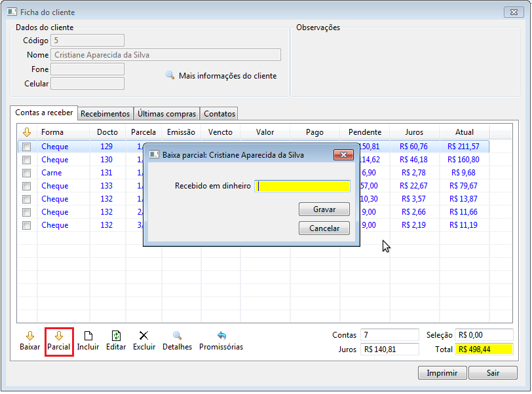The width and height of the screenshot is (532, 394).
Task: Click the atual value R$ 9,68
Action: click(x=463, y=173)
